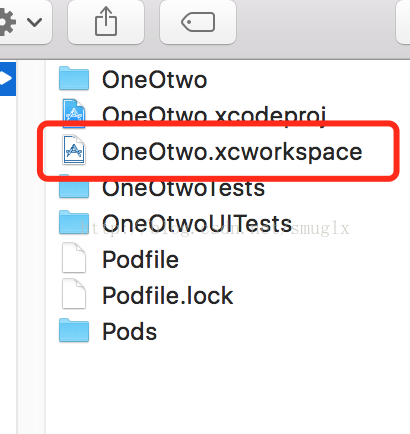The height and width of the screenshot is (434, 410).
Task: Click the OneOtwoTests folder name
Action: pyautogui.click(x=183, y=188)
